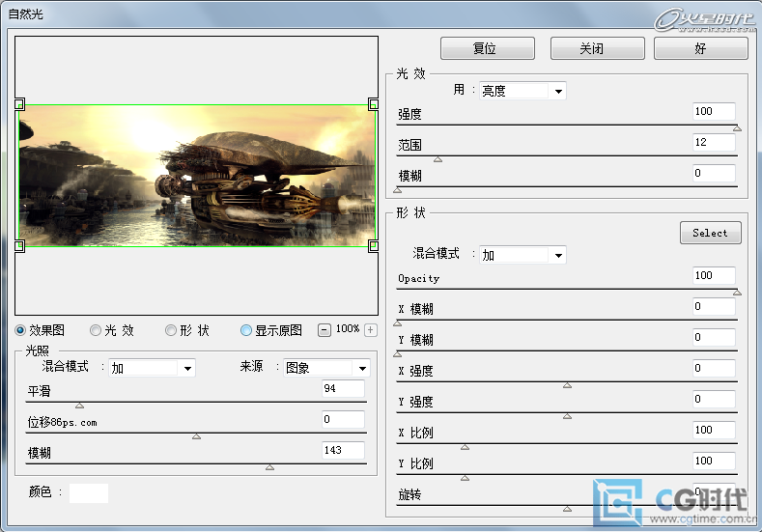Viewport: 762px width, 532px height.
Task: Click the X 比例 slider handle
Action: point(466,447)
